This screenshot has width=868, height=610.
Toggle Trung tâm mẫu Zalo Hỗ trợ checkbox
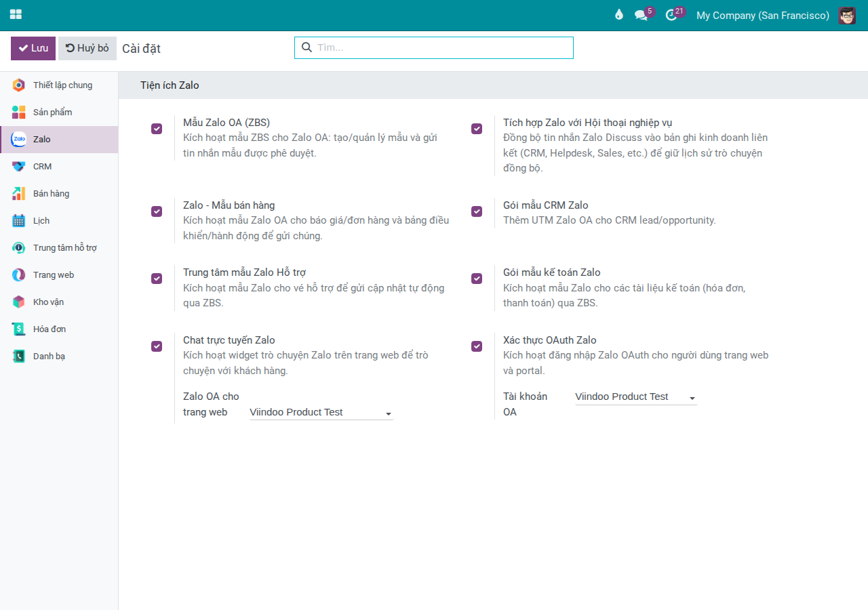157,279
